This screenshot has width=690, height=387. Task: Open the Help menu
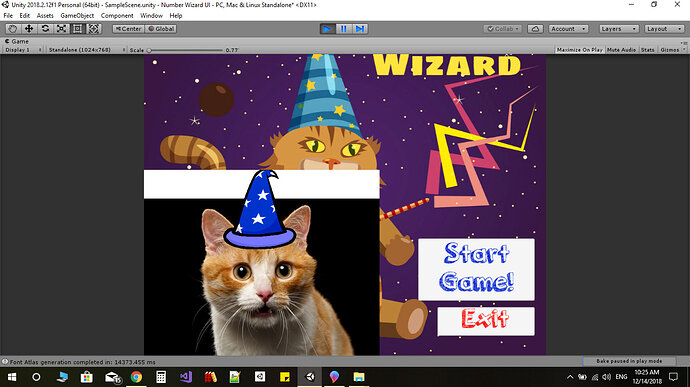click(x=176, y=15)
